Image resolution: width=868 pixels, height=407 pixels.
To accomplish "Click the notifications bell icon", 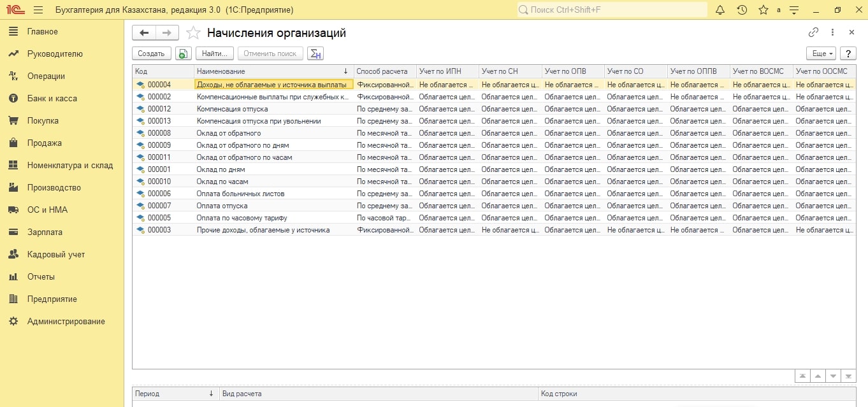I will pos(720,10).
